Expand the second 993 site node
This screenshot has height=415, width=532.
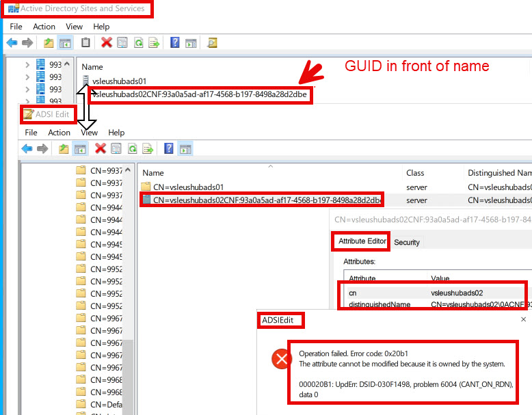tap(27, 77)
